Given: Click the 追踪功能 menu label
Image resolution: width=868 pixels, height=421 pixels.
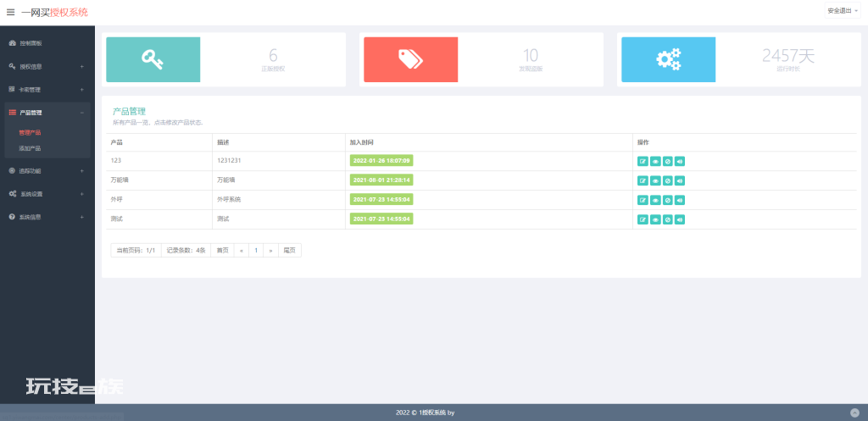Looking at the screenshot, I should 30,171.
